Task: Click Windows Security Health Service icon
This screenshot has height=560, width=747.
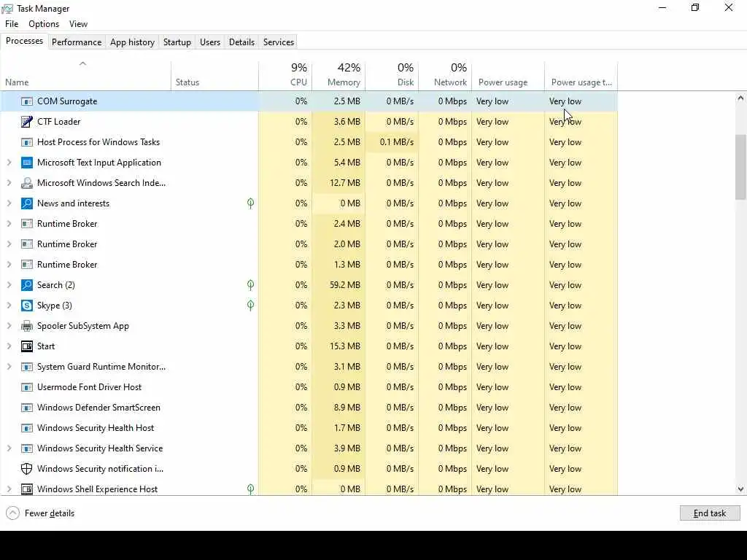Action: [27, 448]
